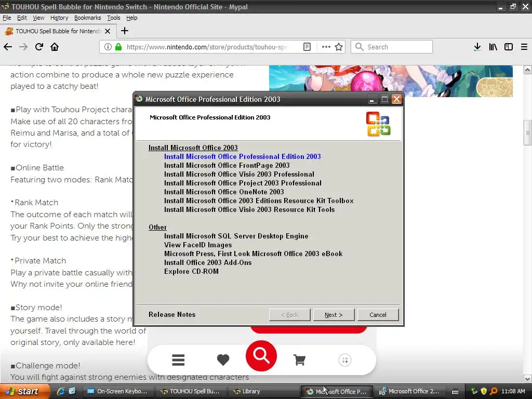Screen dimensions: 532x399
Task: Select Office 2003 Editions Resource Kit Toolbox
Action: tap(259, 201)
